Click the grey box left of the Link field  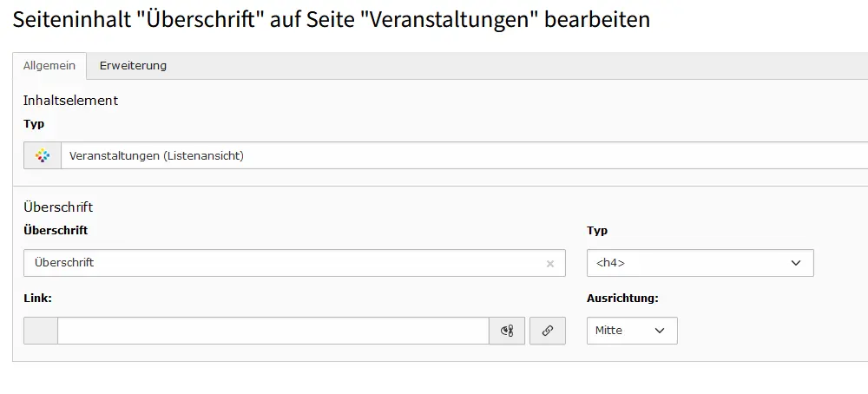point(41,331)
